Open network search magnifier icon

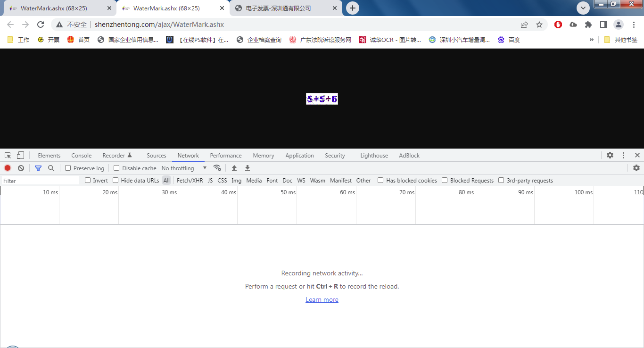click(x=51, y=168)
